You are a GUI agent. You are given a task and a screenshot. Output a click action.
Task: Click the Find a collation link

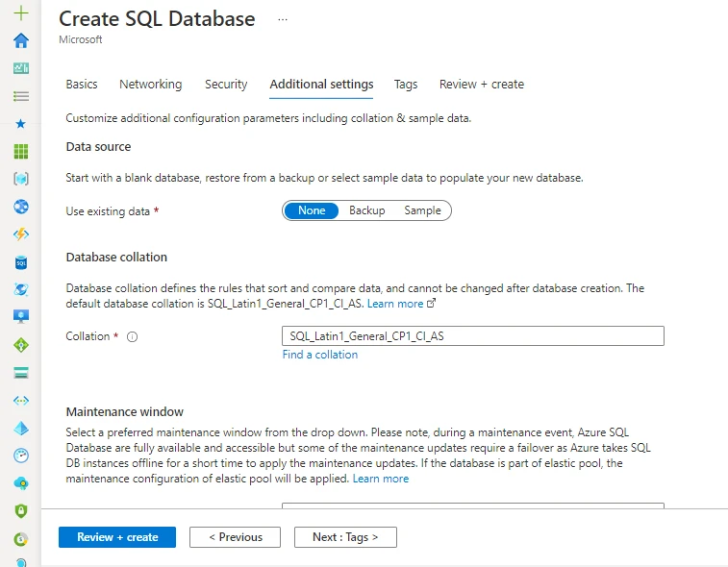(320, 355)
